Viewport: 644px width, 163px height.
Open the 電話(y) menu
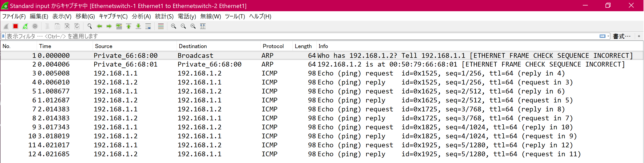point(187,16)
